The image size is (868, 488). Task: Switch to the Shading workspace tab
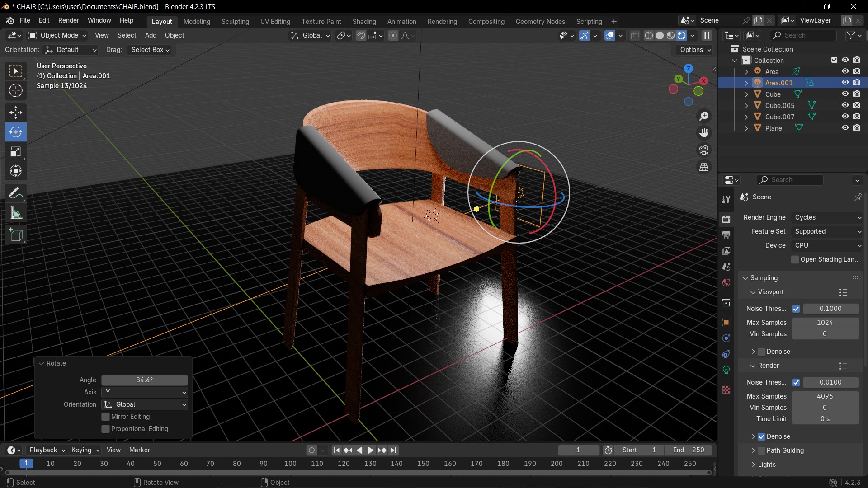tap(364, 21)
